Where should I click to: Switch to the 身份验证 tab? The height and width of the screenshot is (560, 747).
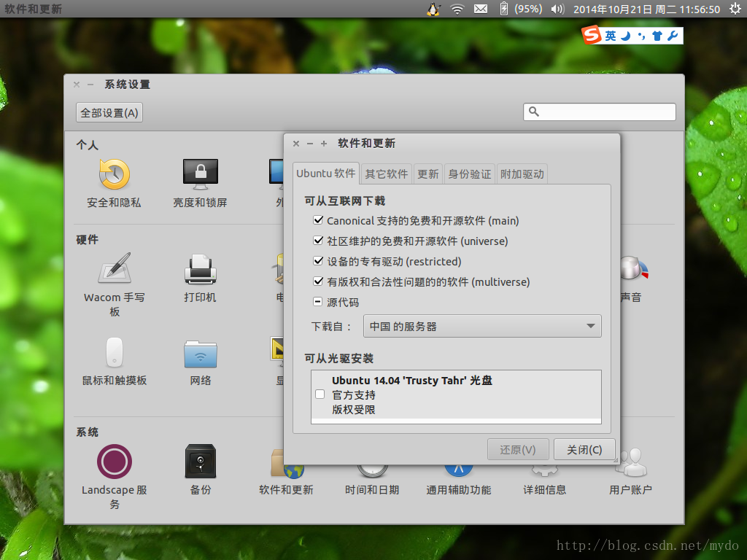469,174
